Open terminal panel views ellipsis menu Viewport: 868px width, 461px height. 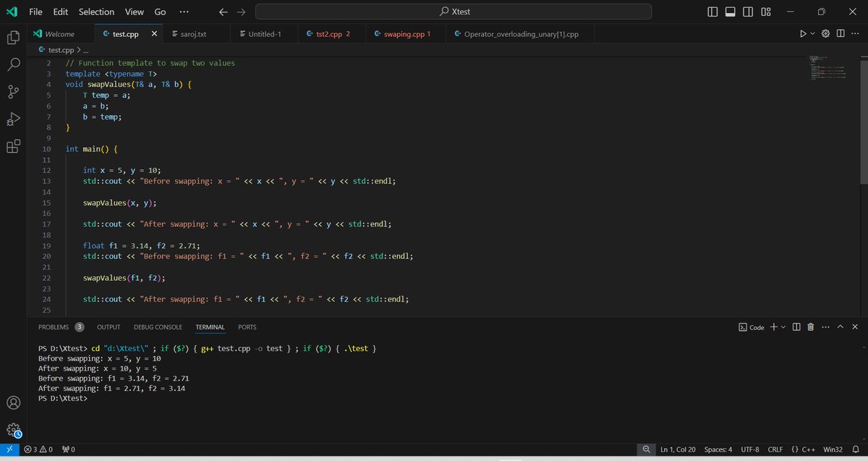826,327
